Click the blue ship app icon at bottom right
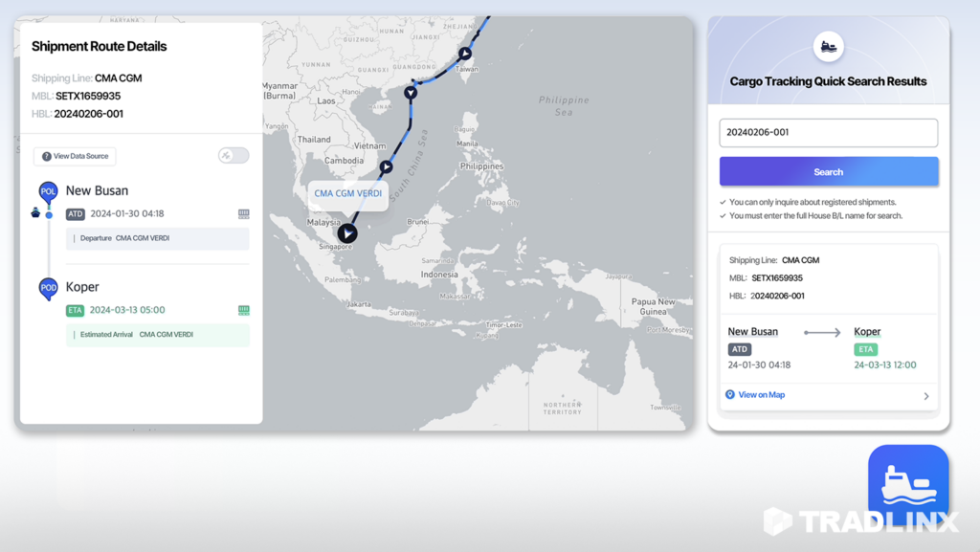Viewport: 980px width, 552px height. click(908, 483)
